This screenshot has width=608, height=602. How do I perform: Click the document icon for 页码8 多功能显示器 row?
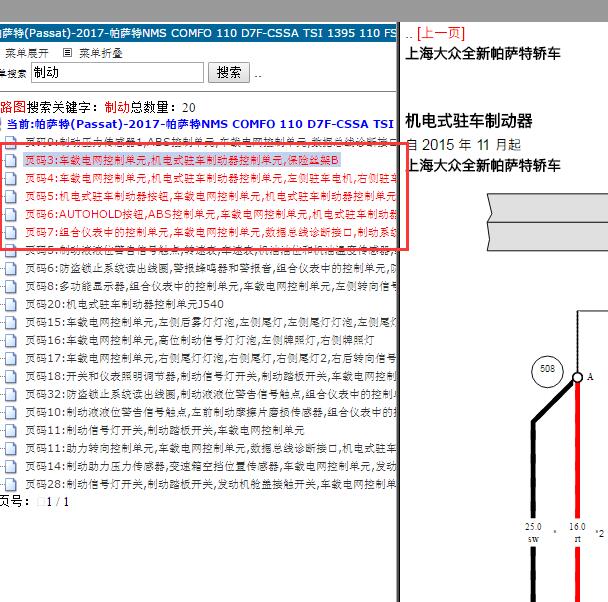(x=10, y=286)
